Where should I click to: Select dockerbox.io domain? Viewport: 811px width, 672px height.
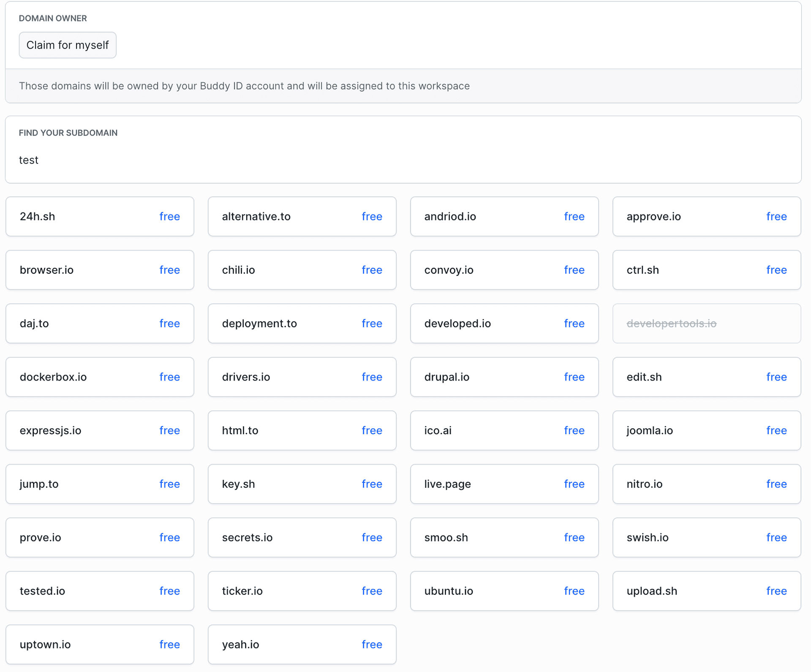coord(100,377)
